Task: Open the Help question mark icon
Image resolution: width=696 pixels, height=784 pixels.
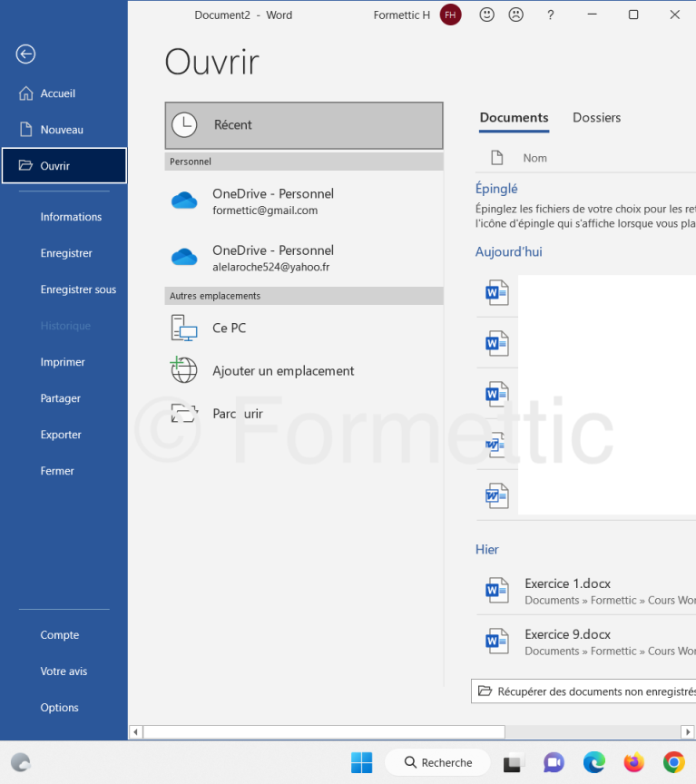Action: (x=550, y=15)
